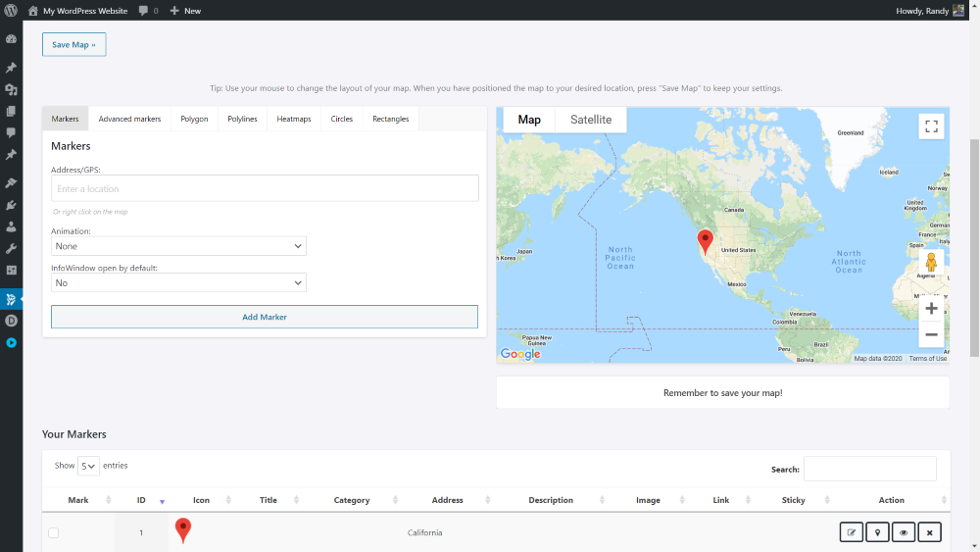
Task: Click the Street View pegman icon
Action: [x=931, y=262]
